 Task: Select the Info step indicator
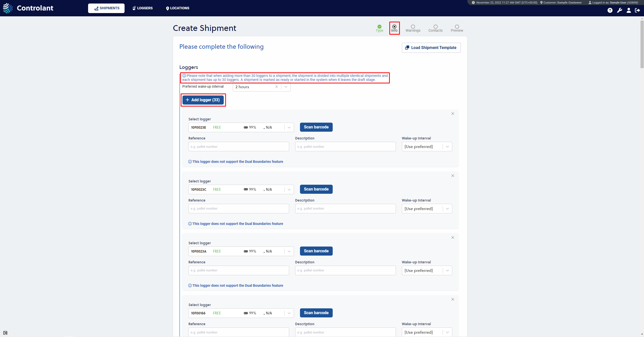394,28
